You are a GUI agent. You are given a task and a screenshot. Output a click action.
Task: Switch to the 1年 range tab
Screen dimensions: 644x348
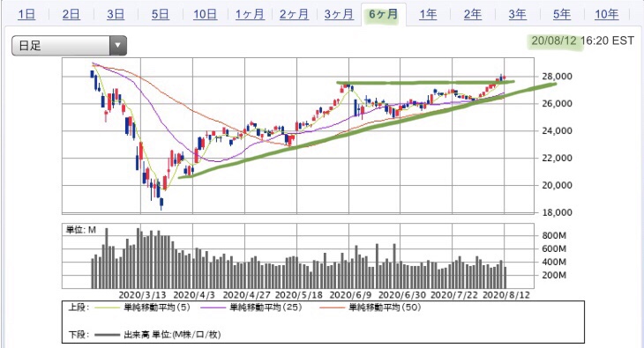(428, 14)
